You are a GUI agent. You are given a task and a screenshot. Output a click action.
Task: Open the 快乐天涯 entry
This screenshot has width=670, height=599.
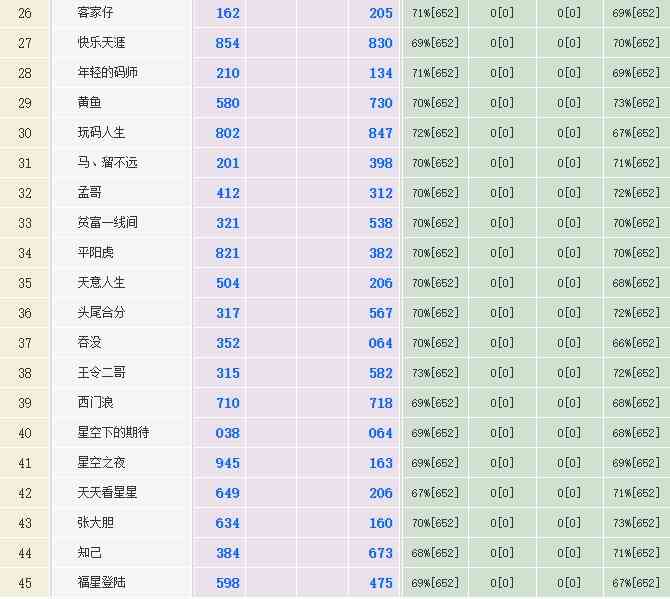pos(101,43)
